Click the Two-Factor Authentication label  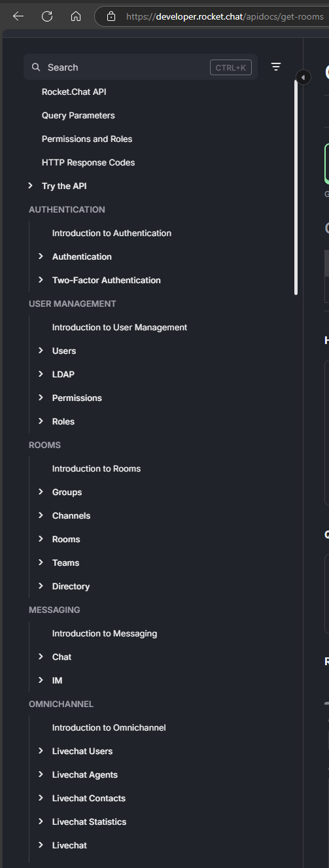click(x=107, y=280)
